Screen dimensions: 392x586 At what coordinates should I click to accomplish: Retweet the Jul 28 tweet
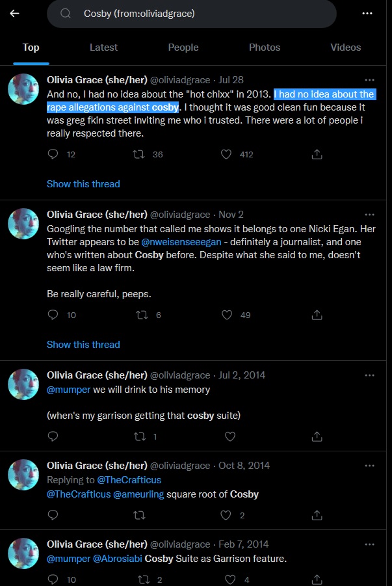[x=139, y=154]
